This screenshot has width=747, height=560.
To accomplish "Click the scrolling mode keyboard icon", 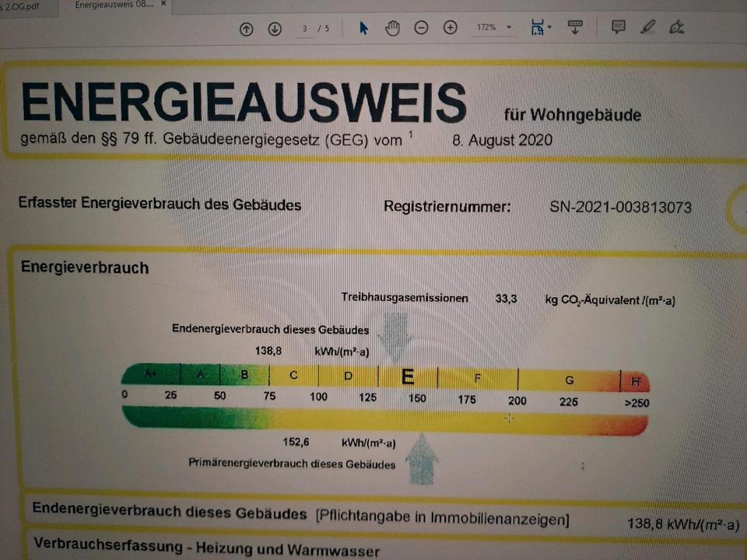I will pos(576,28).
